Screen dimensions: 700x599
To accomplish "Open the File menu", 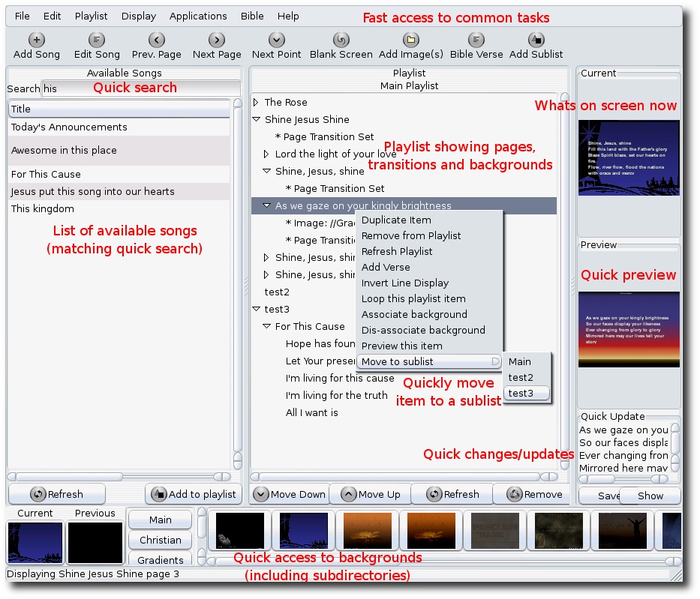I will click(x=23, y=16).
